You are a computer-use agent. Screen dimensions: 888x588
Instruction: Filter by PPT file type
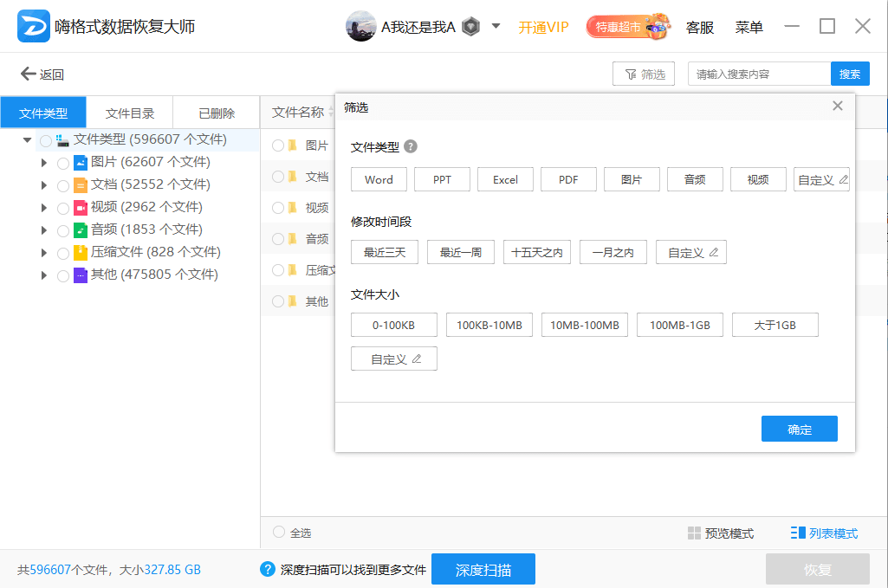[x=443, y=179]
